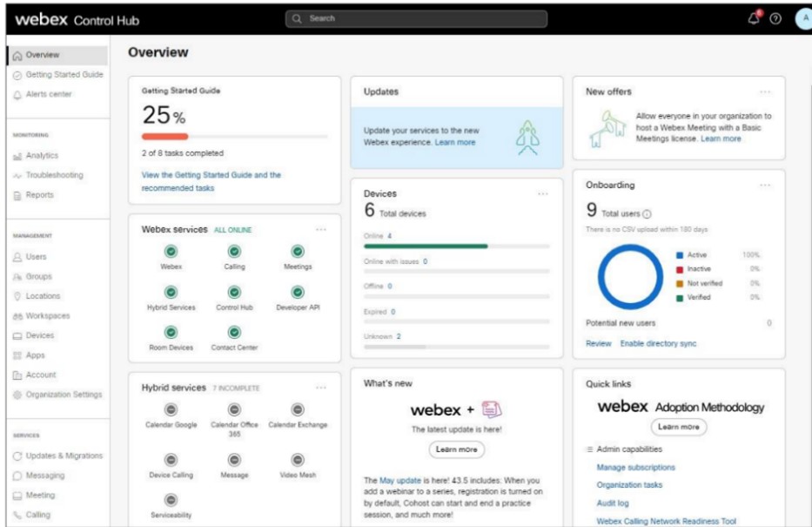
Task: Click the Total users info icon
Action: [x=647, y=214]
